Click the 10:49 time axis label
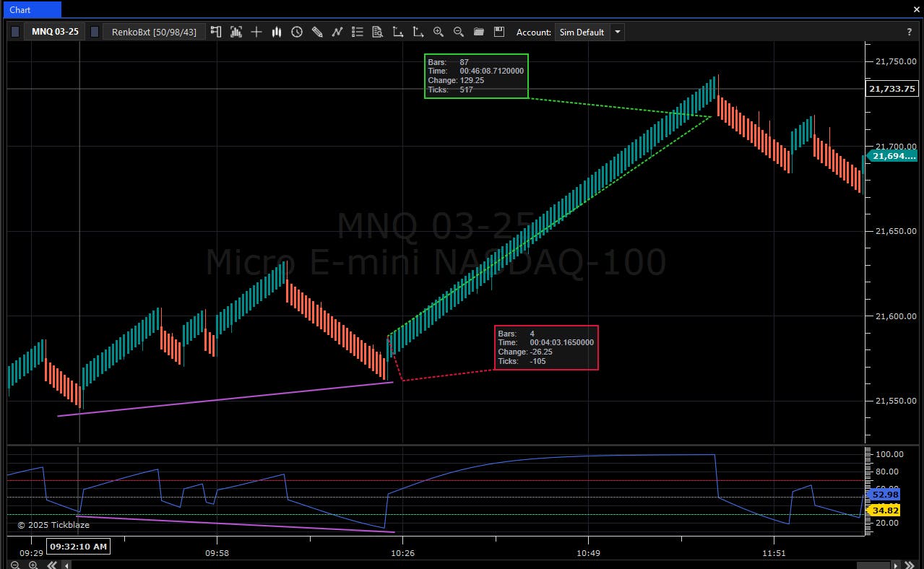Image resolution: width=924 pixels, height=569 pixels. tap(589, 552)
